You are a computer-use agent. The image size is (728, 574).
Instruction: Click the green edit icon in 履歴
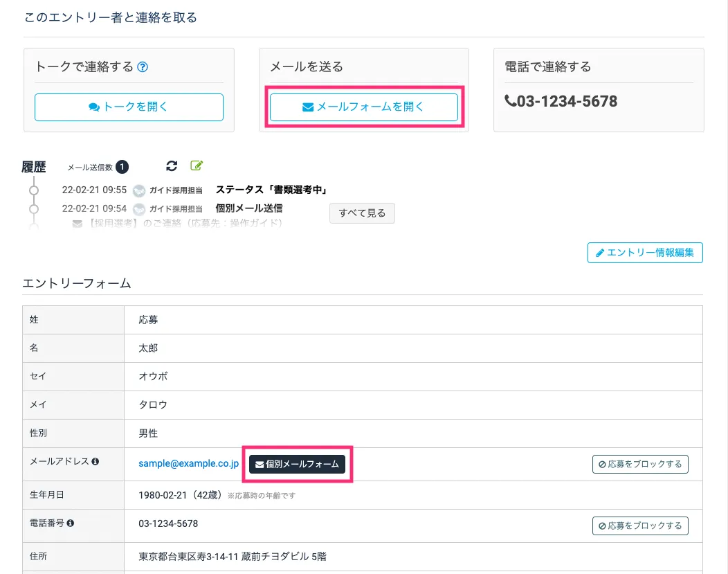point(197,165)
